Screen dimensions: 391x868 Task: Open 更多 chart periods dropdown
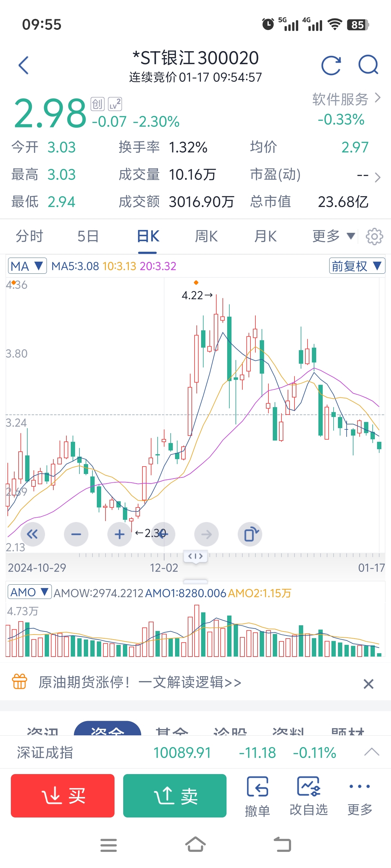click(x=334, y=236)
